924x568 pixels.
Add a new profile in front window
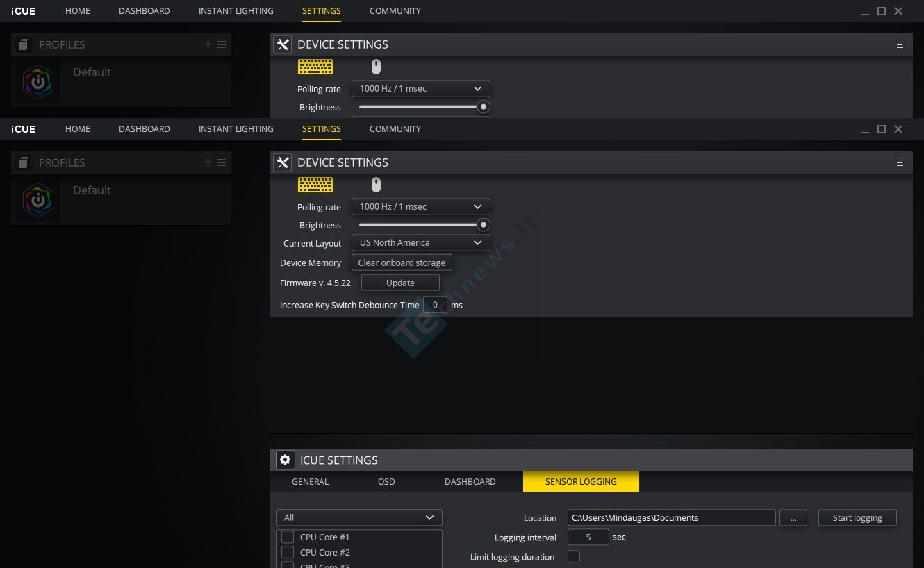tap(208, 162)
